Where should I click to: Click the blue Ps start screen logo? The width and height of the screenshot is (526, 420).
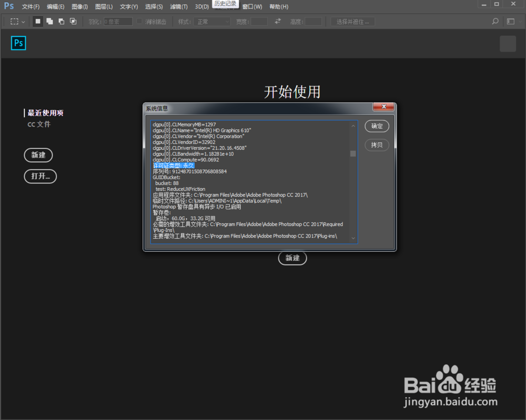pyautogui.click(x=18, y=43)
